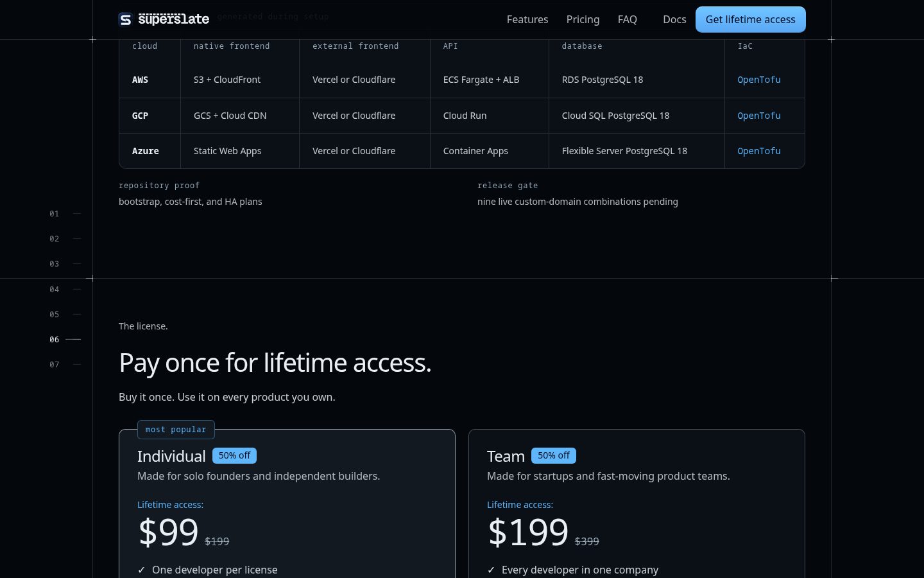Go to the FAQ nav item

pyautogui.click(x=627, y=19)
